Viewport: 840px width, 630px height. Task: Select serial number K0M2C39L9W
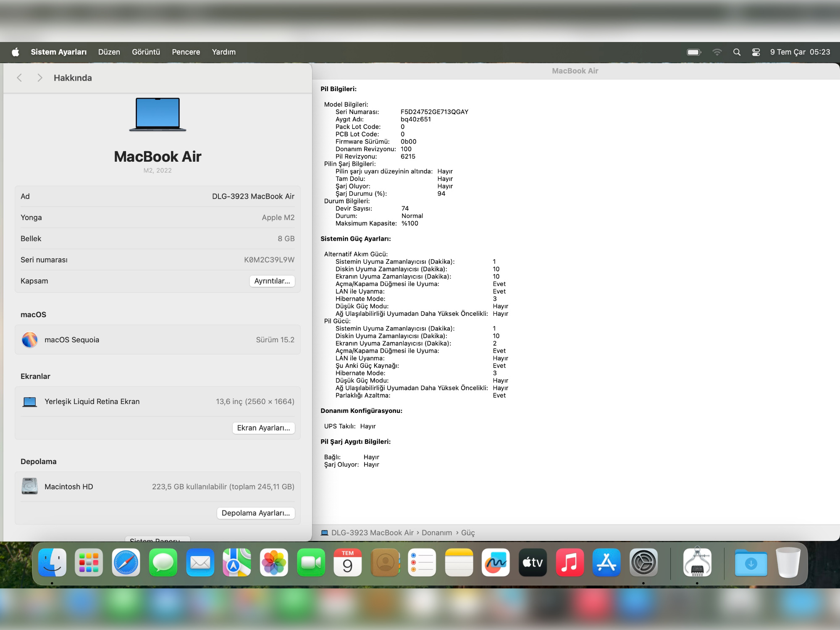click(x=269, y=260)
